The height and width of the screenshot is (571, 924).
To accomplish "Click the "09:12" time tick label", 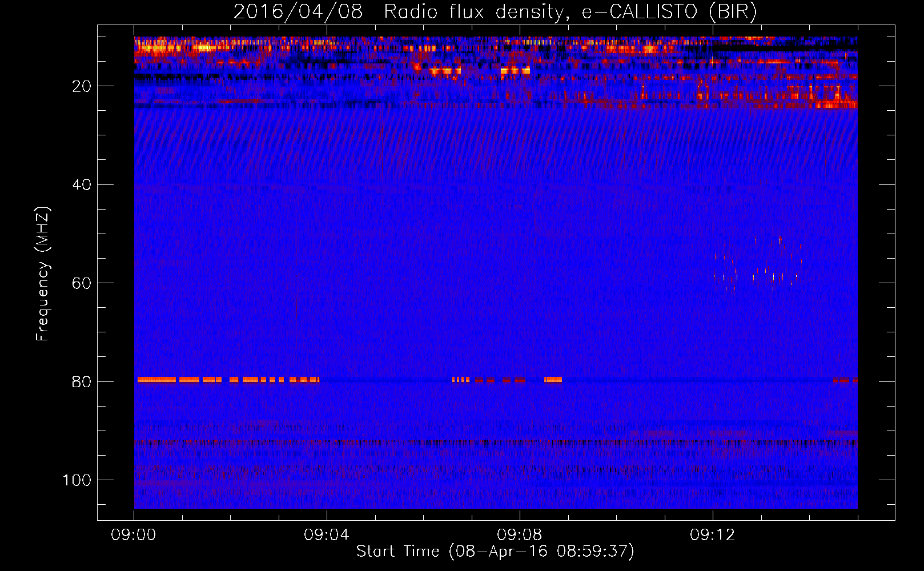I will click(x=713, y=535).
